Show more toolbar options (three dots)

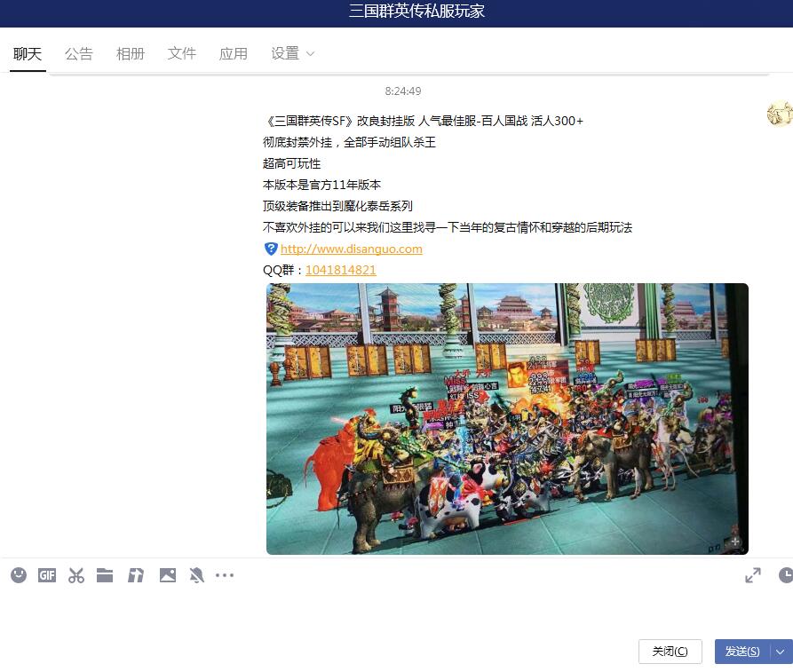225,575
